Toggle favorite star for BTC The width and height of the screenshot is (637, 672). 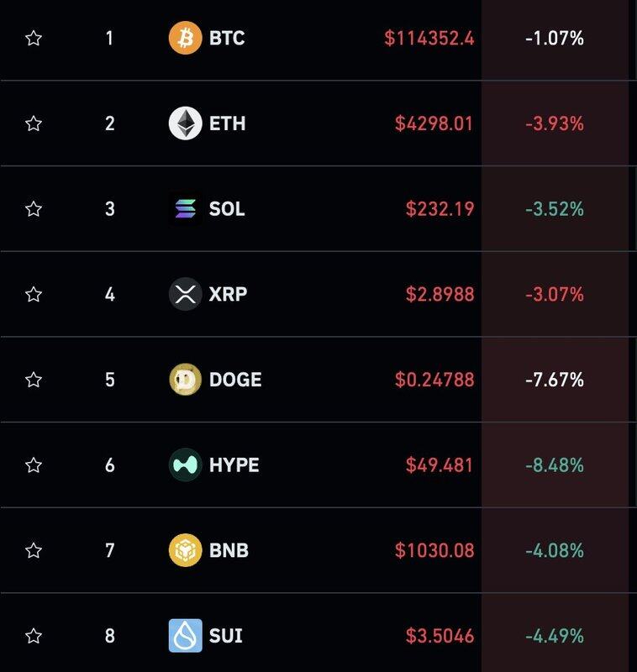tap(34, 38)
